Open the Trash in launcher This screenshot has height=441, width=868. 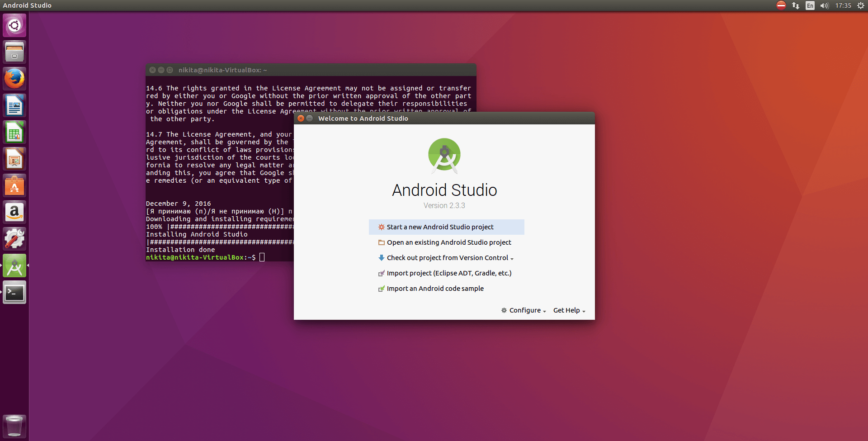click(14, 426)
